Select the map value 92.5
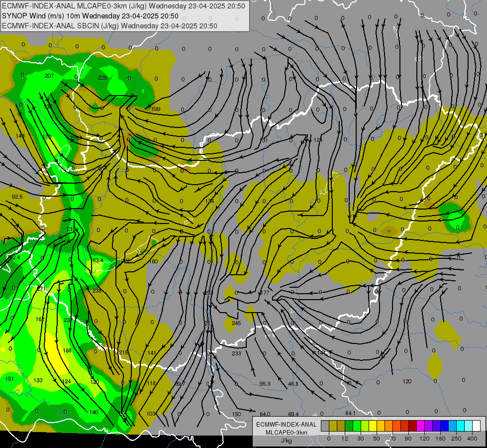 click(17, 197)
